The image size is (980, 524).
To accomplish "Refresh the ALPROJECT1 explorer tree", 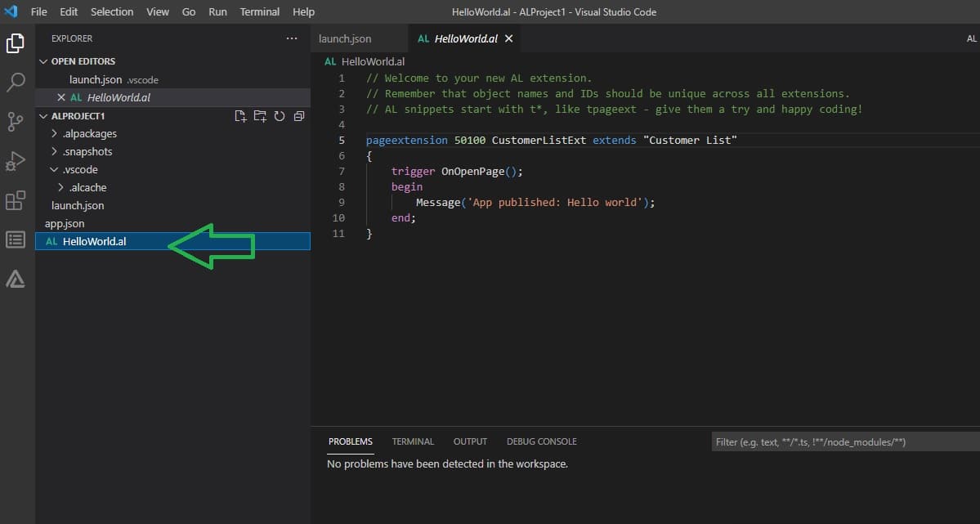I will 280,116.
